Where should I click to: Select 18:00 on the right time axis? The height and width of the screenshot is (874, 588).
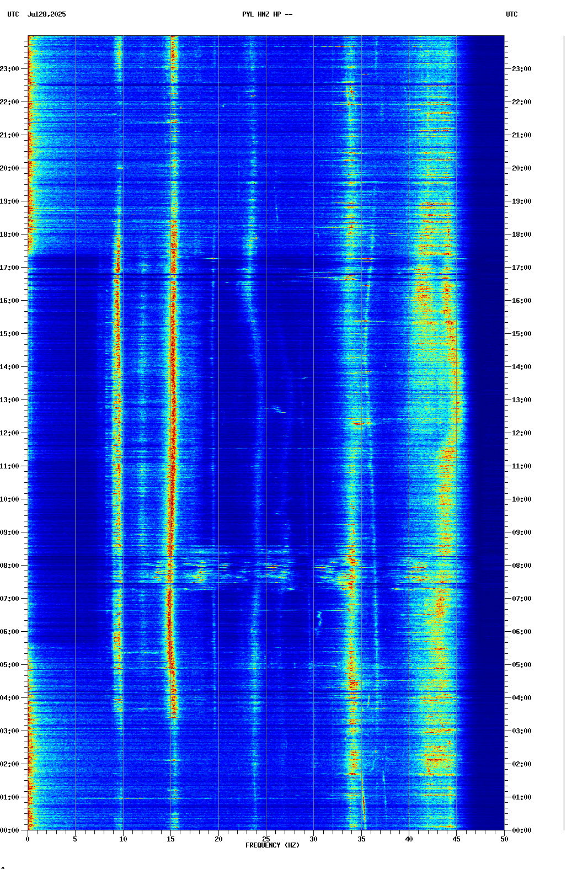pyautogui.click(x=521, y=235)
